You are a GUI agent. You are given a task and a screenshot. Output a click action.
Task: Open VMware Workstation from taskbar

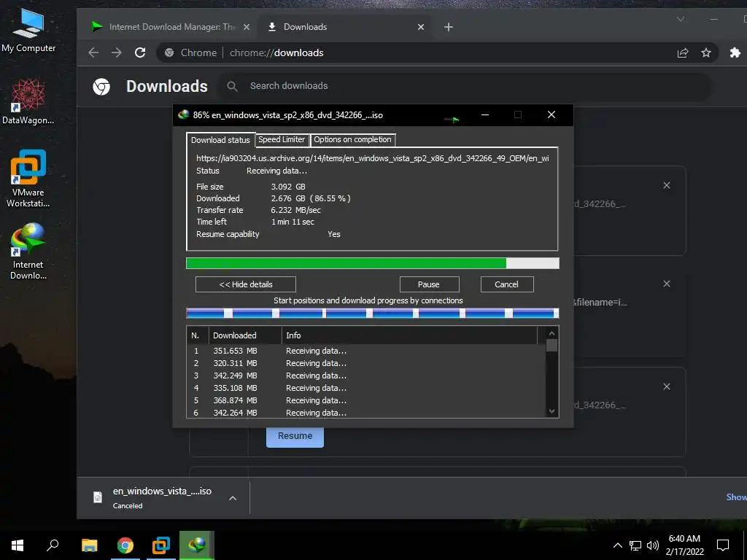[x=161, y=545]
